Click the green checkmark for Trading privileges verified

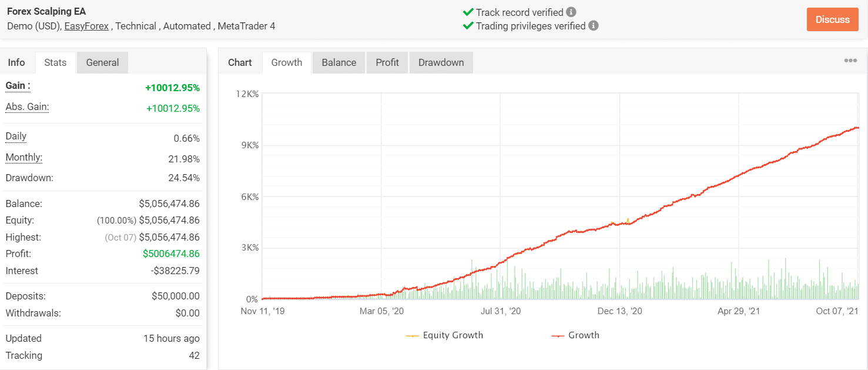point(468,26)
